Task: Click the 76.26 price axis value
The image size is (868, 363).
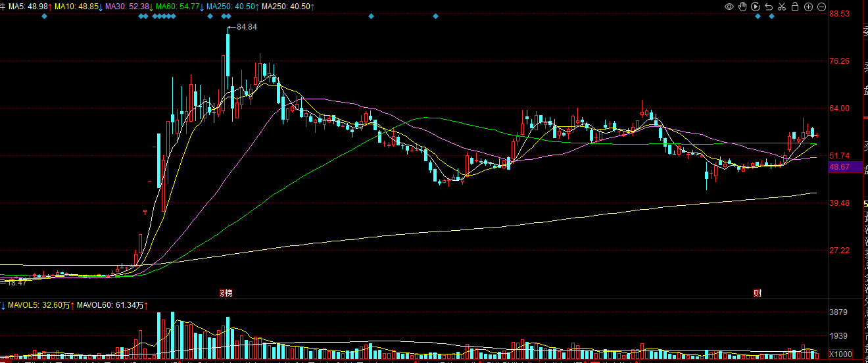Action: point(840,61)
